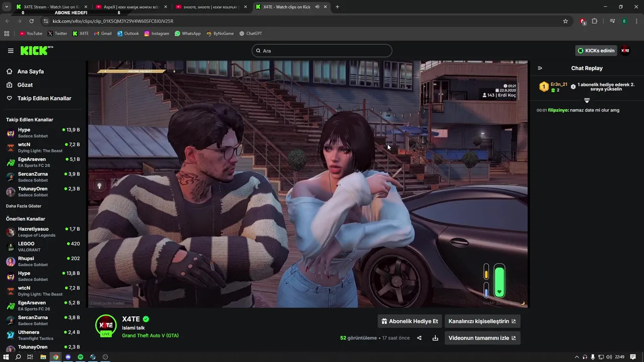Go back in browser history
The width and height of the screenshot is (644, 362).
coord(7,21)
